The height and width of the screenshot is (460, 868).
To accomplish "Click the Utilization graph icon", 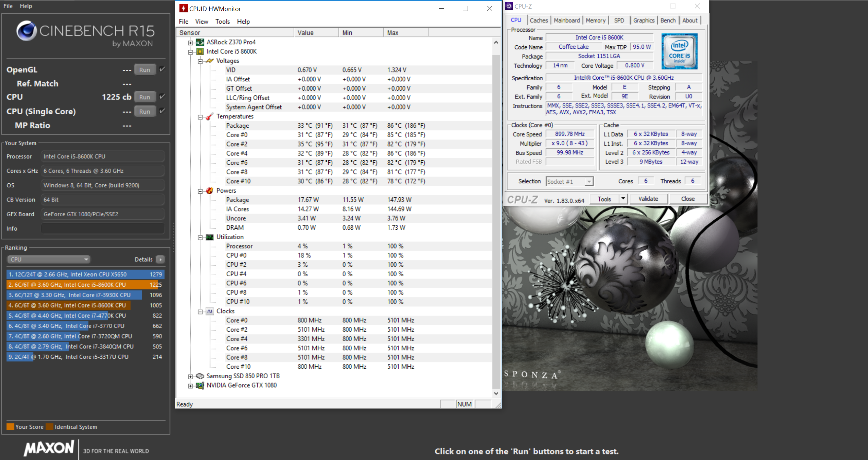I will pos(210,237).
